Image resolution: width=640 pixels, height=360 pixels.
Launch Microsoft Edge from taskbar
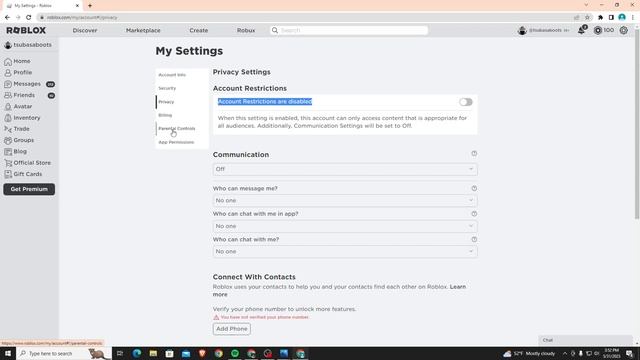click(136, 353)
